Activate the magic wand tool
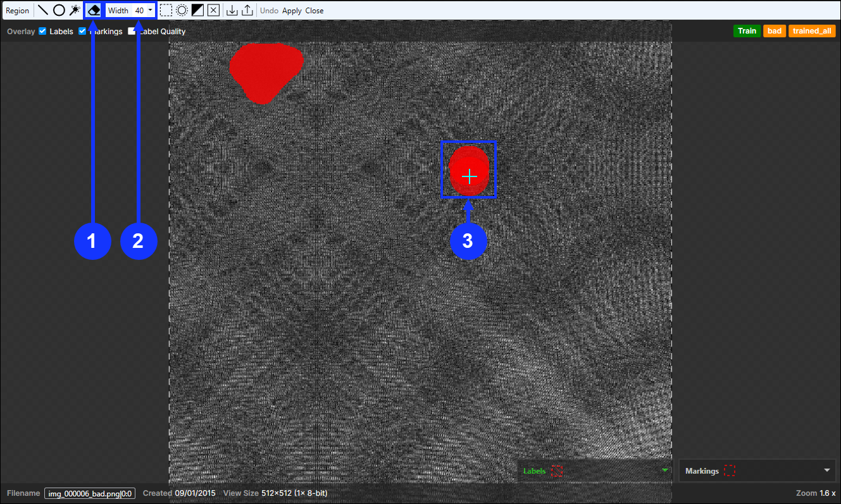The image size is (841, 504). [75, 10]
